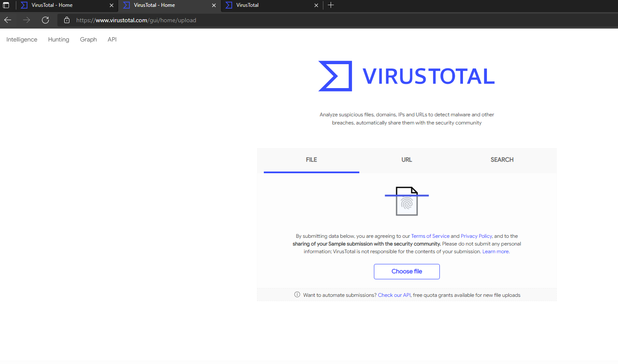Click the 'Analyze suspicious files' description text
The image size is (618, 364).
407,118
